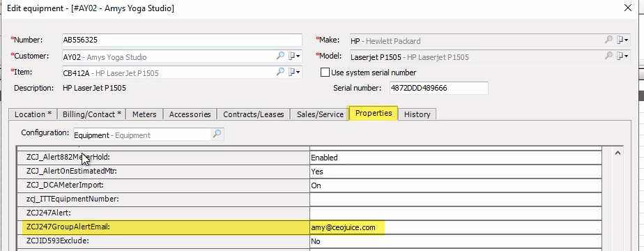This screenshot has height=251, width=644.
Task: Click the Serial number input field
Action: 438,88
